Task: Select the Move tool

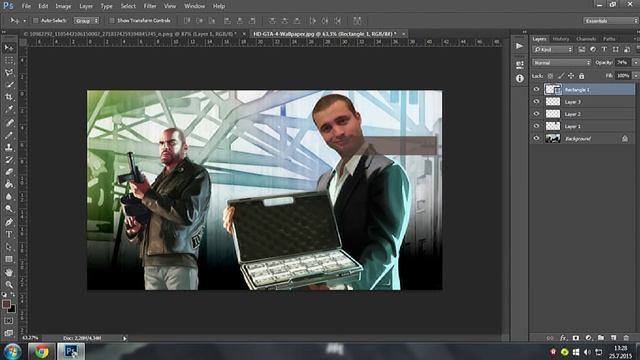Action: click(x=9, y=48)
